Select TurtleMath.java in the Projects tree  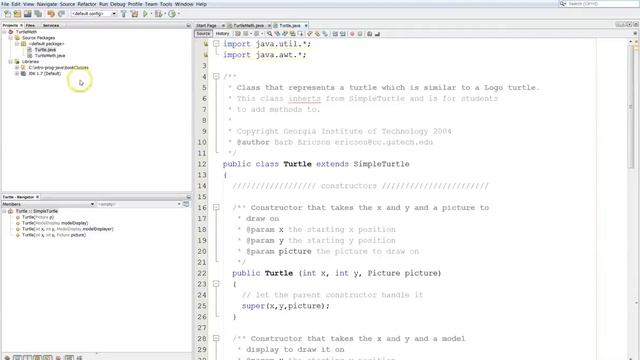pos(50,56)
